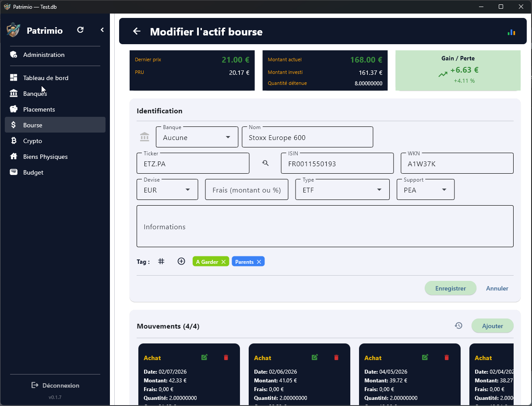Delete the Achat movement dated 02/06/2026
This screenshot has width=532, height=406.
336,357
